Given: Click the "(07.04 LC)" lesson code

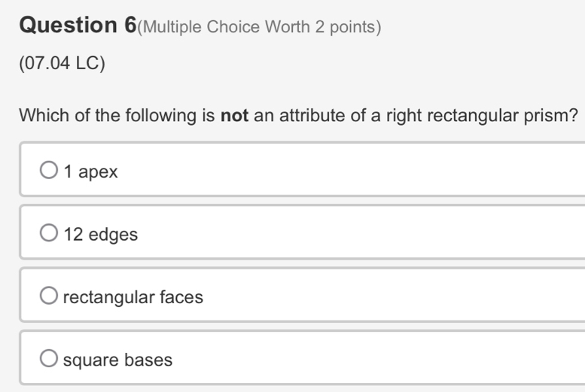Looking at the screenshot, I should 62,64.
